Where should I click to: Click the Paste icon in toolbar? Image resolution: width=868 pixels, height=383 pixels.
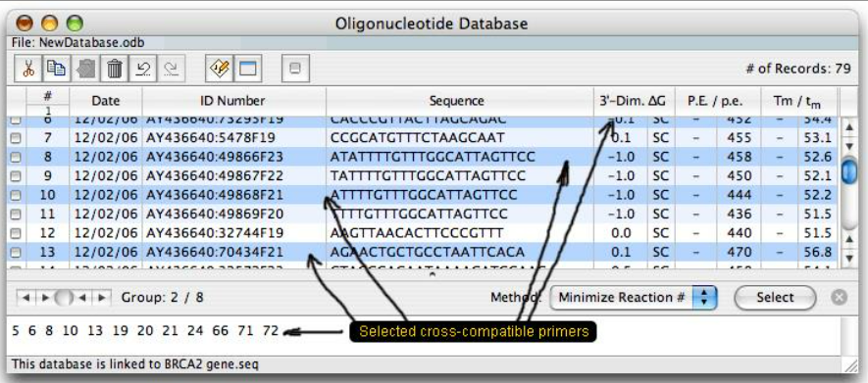[85, 69]
